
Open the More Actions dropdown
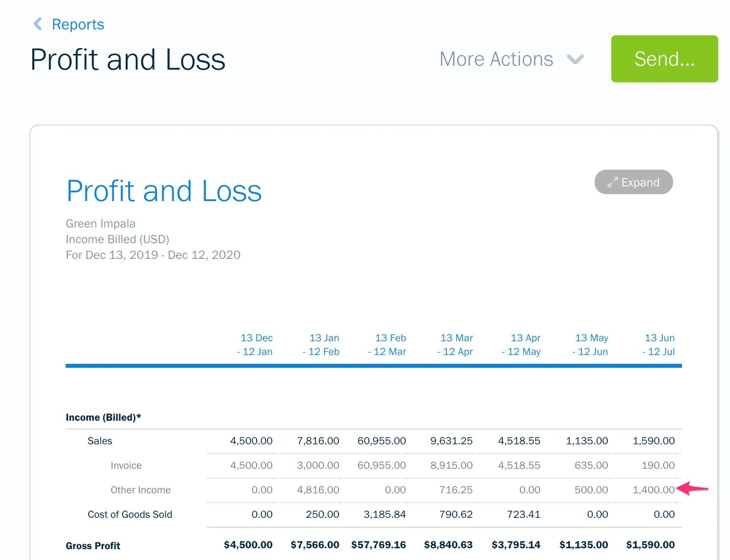coord(496,59)
